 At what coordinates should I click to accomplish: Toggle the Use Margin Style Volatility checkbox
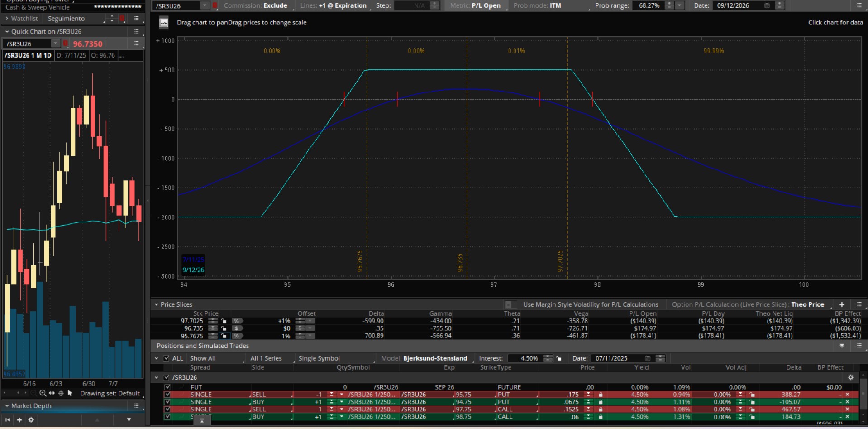[509, 304]
